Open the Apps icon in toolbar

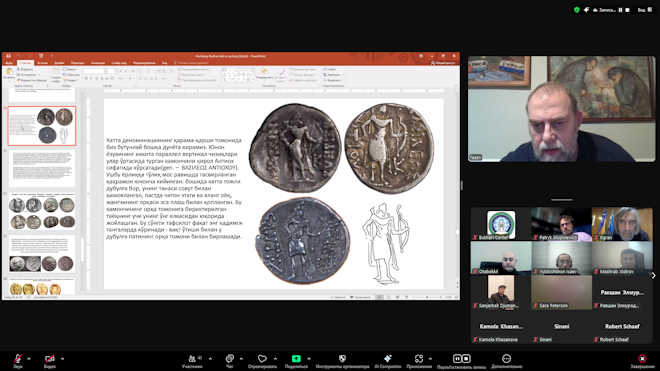(419, 359)
